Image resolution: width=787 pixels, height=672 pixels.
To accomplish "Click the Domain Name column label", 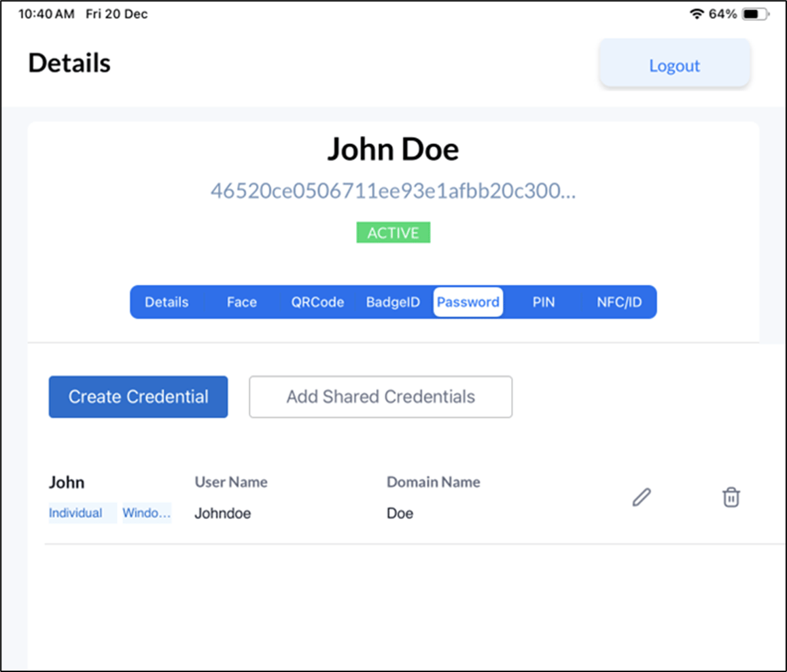I will [433, 482].
